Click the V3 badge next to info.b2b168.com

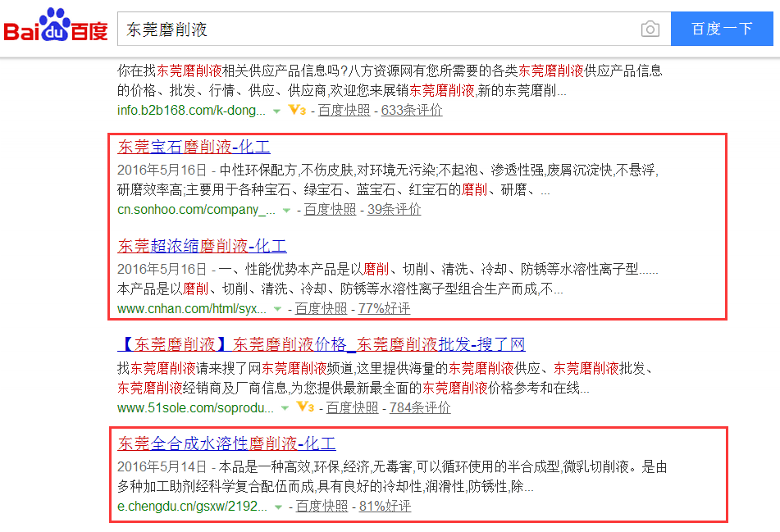(x=297, y=110)
